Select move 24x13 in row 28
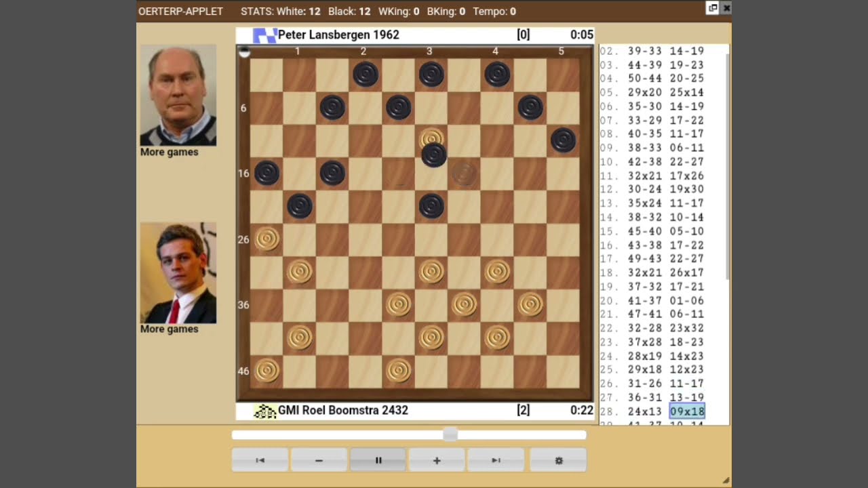The image size is (868, 488). 645,411
